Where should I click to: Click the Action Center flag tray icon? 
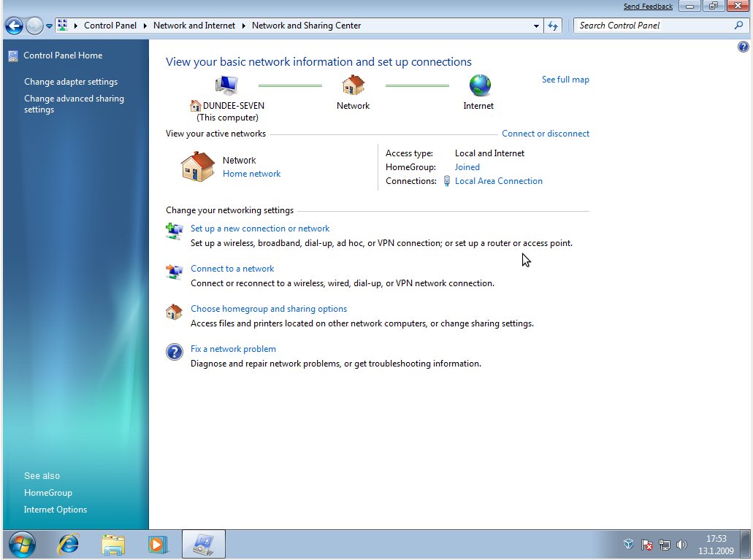click(x=646, y=545)
